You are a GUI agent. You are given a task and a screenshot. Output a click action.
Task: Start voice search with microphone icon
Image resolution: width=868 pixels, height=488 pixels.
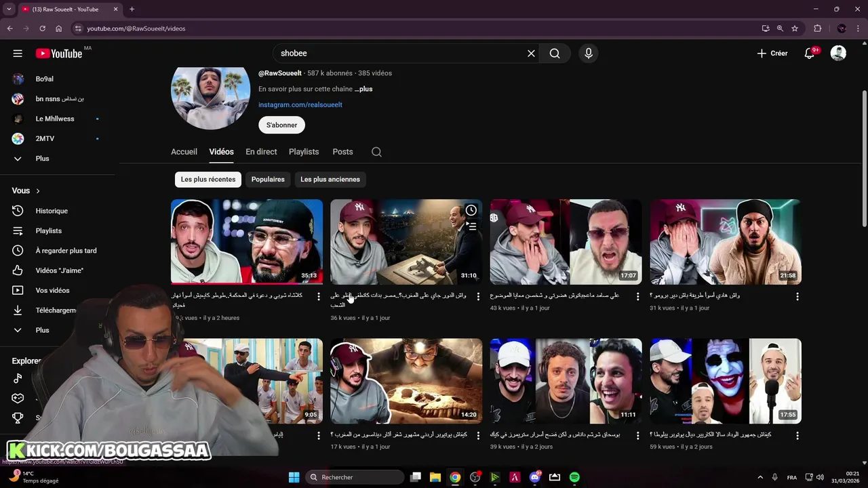[x=589, y=54]
